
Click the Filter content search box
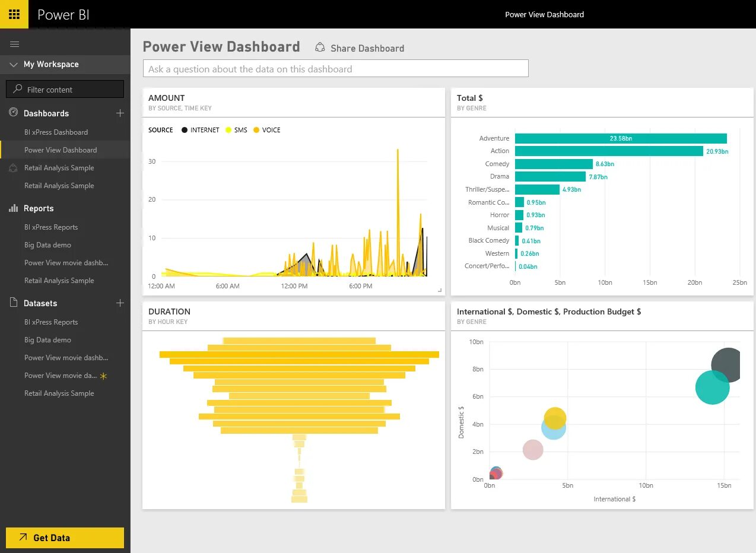(x=65, y=89)
